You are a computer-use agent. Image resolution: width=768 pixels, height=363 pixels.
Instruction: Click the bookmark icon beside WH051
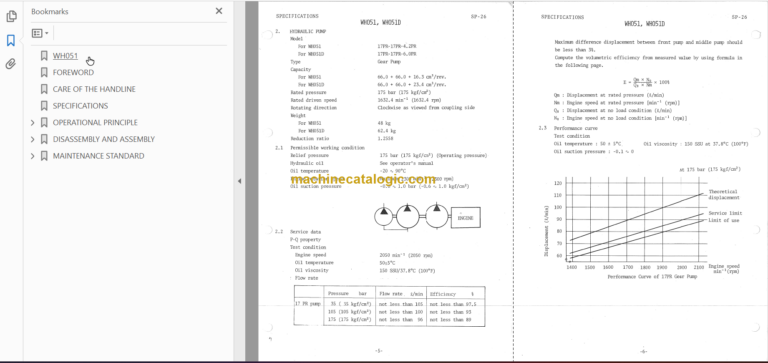tap(44, 56)
